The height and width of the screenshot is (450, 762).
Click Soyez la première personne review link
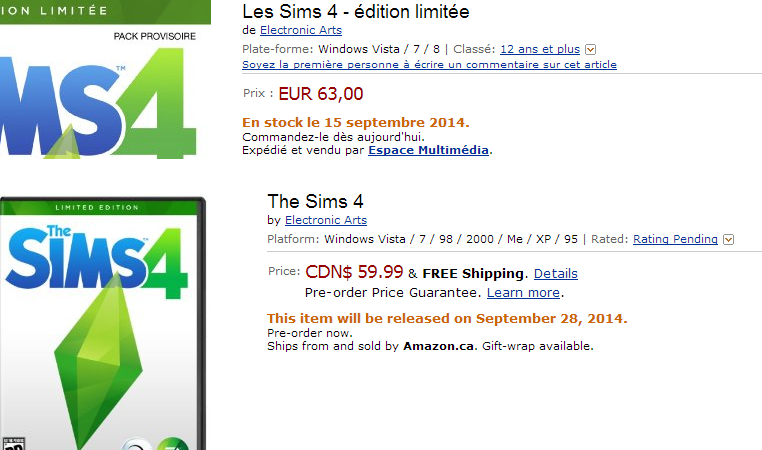429,65
